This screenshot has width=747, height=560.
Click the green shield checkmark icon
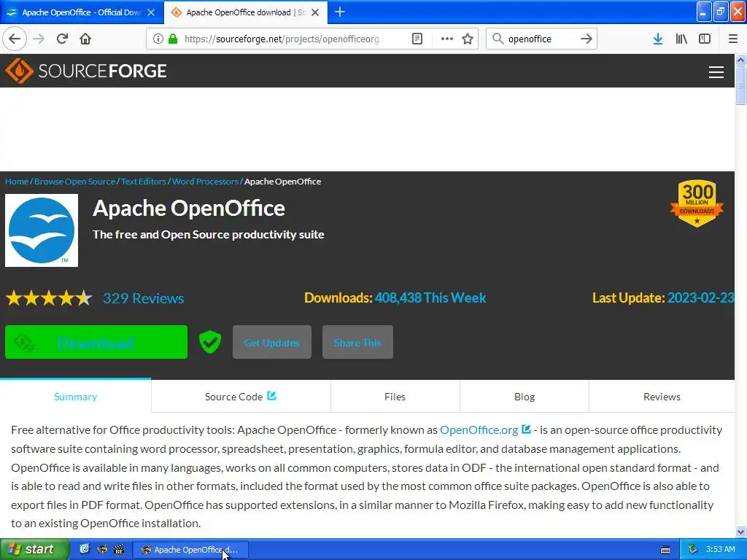209,342
